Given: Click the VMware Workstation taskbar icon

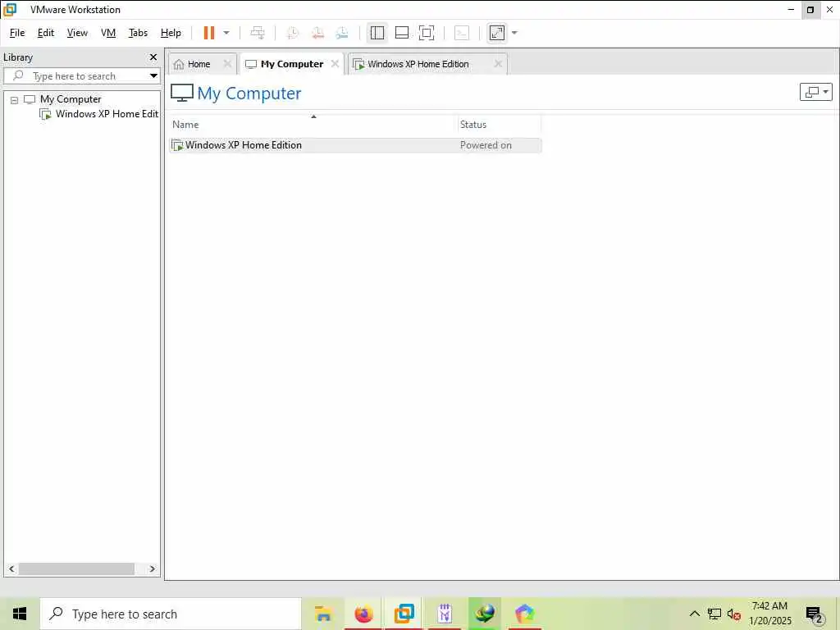Looking at the screenshot, I should (x=404, y=614).
